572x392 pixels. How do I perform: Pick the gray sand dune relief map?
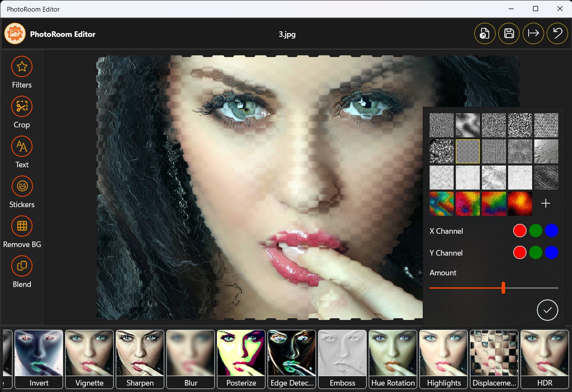click(546, 151)
